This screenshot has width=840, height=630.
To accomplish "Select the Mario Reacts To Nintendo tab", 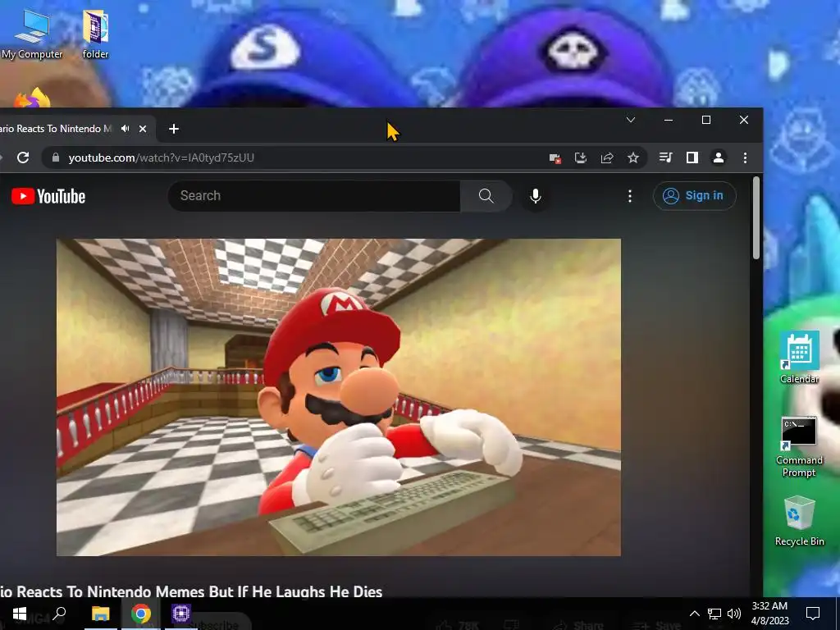I will pos(56,129).
